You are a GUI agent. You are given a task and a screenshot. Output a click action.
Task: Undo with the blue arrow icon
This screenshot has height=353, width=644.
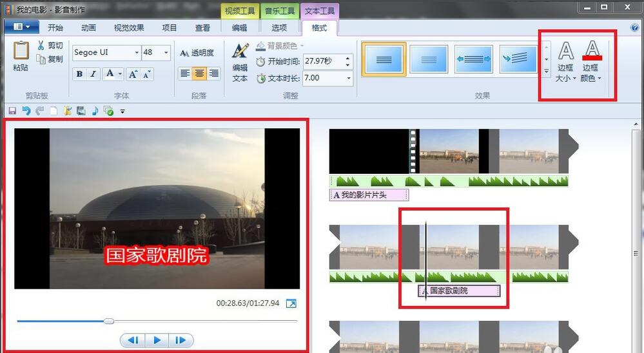(26, 111)
